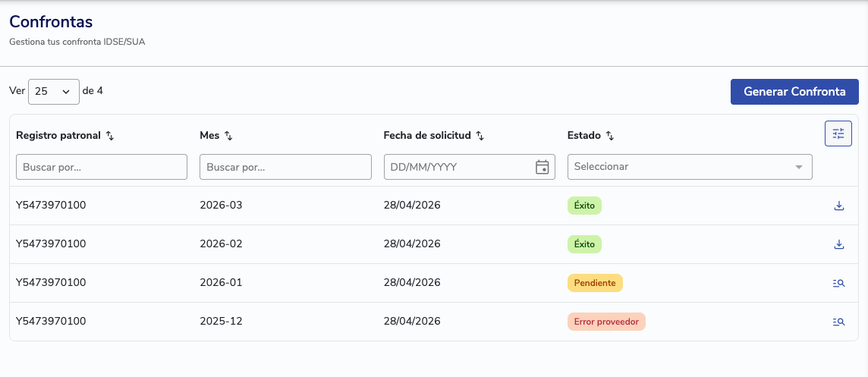
Task: Click the Error proveedor status badge
Action: point(605,322)
